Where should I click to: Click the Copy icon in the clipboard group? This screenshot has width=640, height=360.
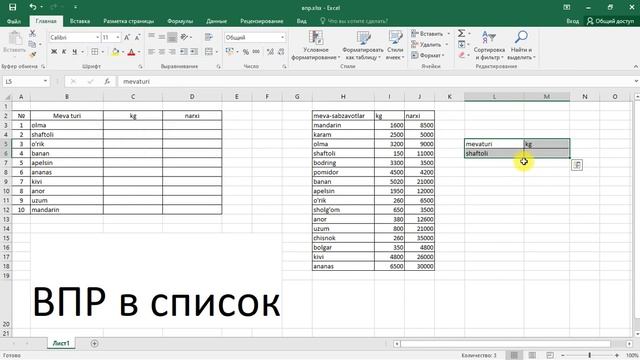(33, 44)
